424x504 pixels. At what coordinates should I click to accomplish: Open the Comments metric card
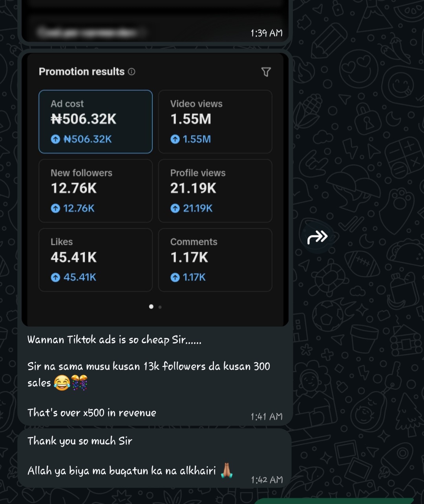(x=215, y=260)
